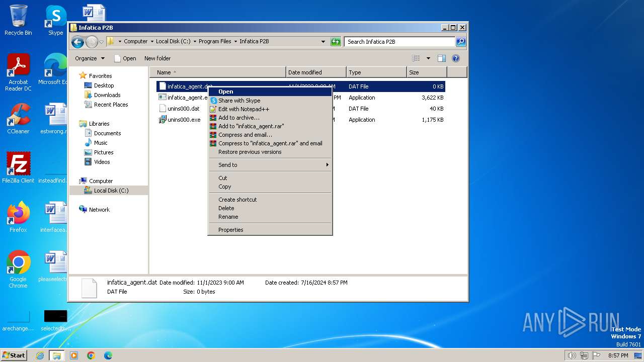Image resolution: width=644 pixels, height=362 pixels.
Task: Select Compress and email... menu entry
Action: (x=270, y=135)
